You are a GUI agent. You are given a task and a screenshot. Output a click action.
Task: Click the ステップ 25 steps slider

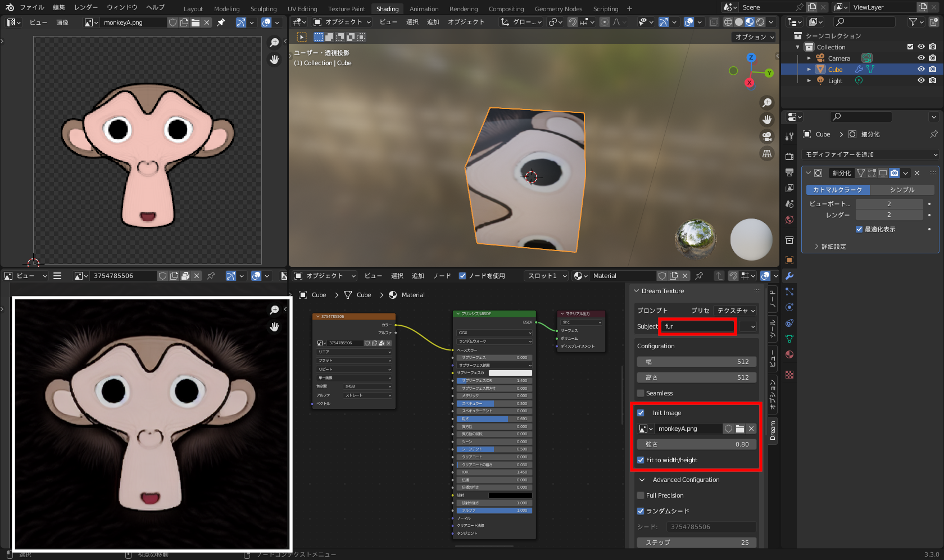pos(697,543)
